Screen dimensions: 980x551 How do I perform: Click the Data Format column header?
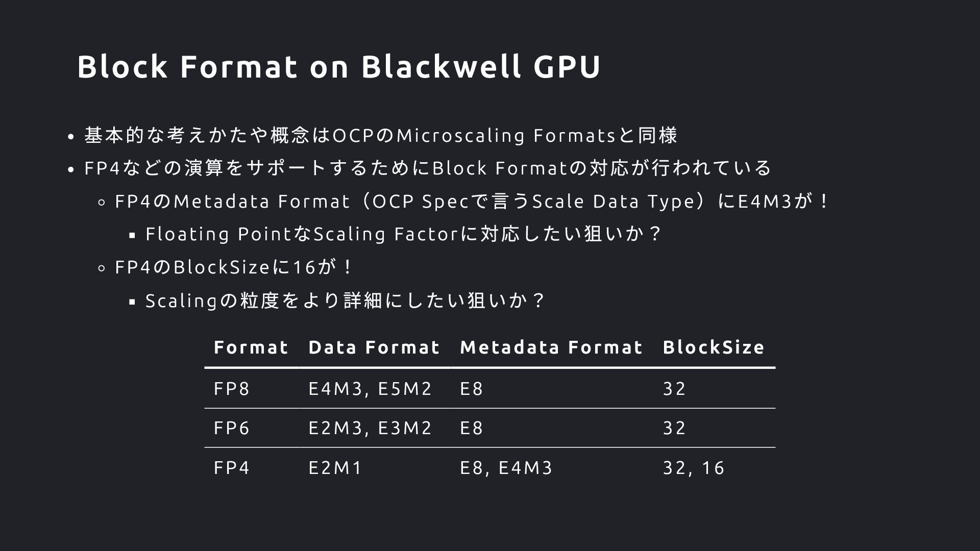point(374,347)
